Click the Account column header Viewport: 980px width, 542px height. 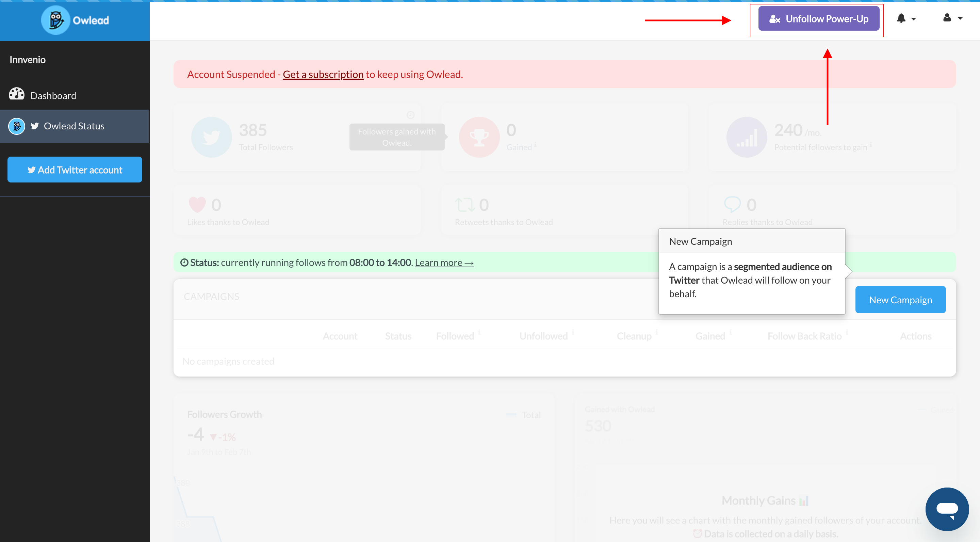tap(340, 336)
